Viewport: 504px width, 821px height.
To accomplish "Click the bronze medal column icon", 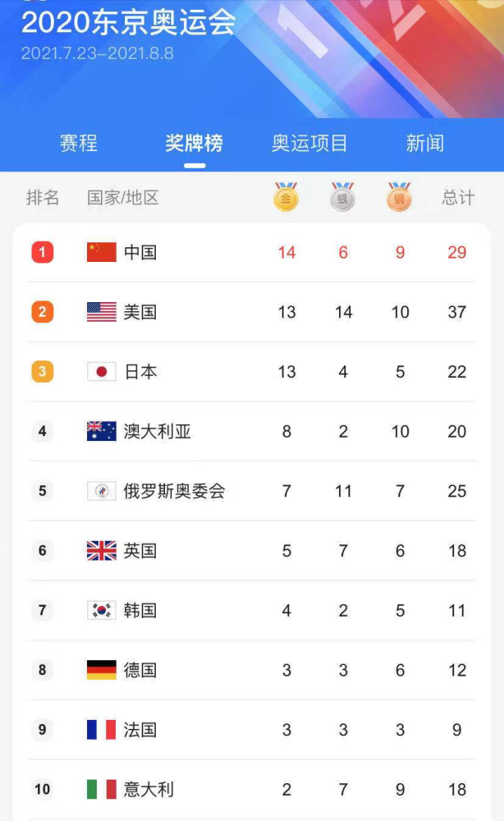I will coord(399,196).
